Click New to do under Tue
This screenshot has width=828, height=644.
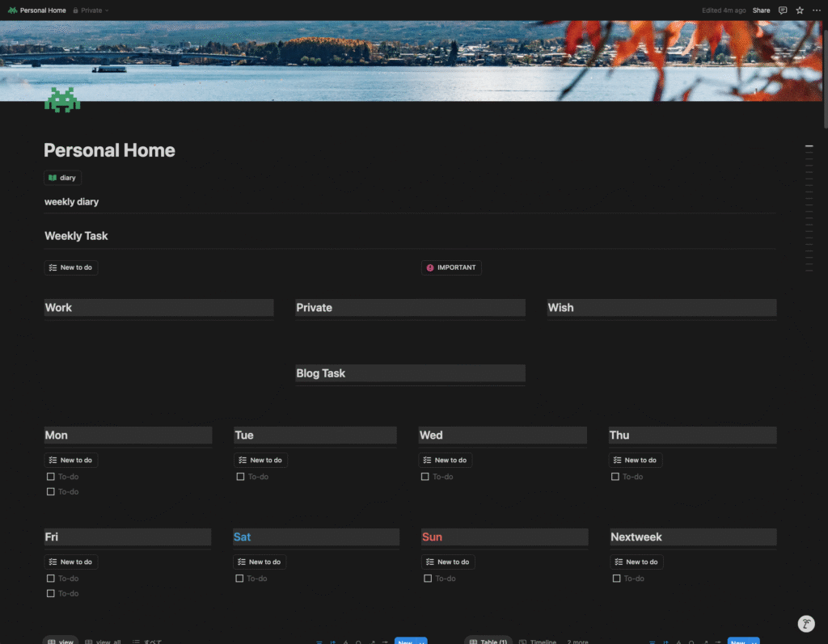(260, 461)
